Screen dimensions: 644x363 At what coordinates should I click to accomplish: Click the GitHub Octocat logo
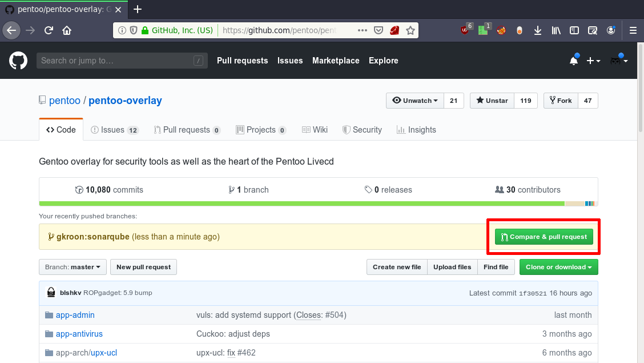click(18, 61)
